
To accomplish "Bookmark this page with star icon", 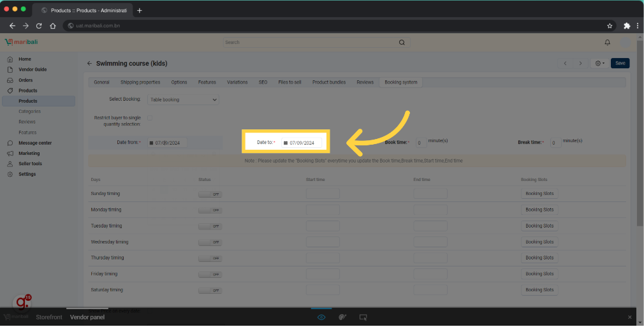I will tap(610, 25).
